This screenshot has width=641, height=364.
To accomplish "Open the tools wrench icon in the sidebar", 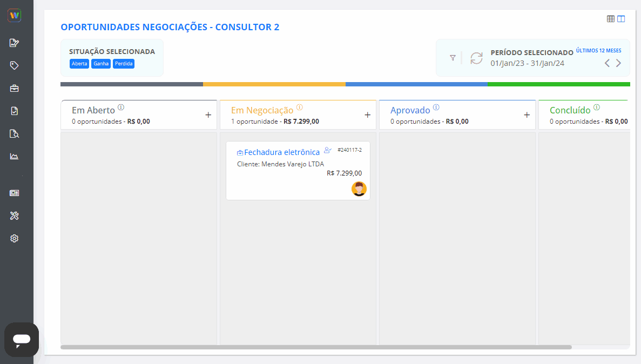I will 14,215.
